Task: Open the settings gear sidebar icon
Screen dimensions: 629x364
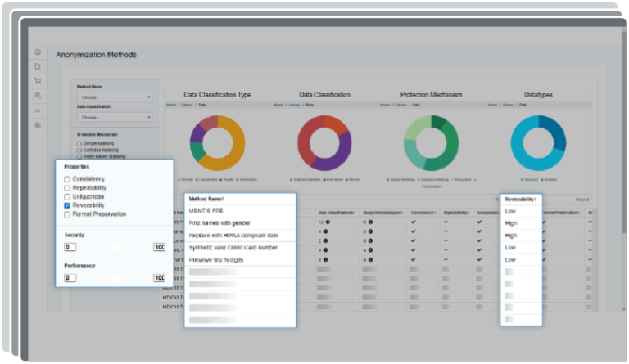Action: coord(38,124)
